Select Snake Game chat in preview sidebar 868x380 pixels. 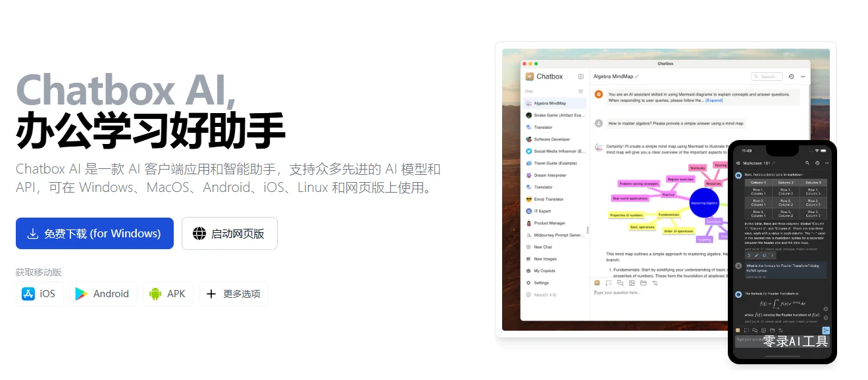click(x=555, y=115)
